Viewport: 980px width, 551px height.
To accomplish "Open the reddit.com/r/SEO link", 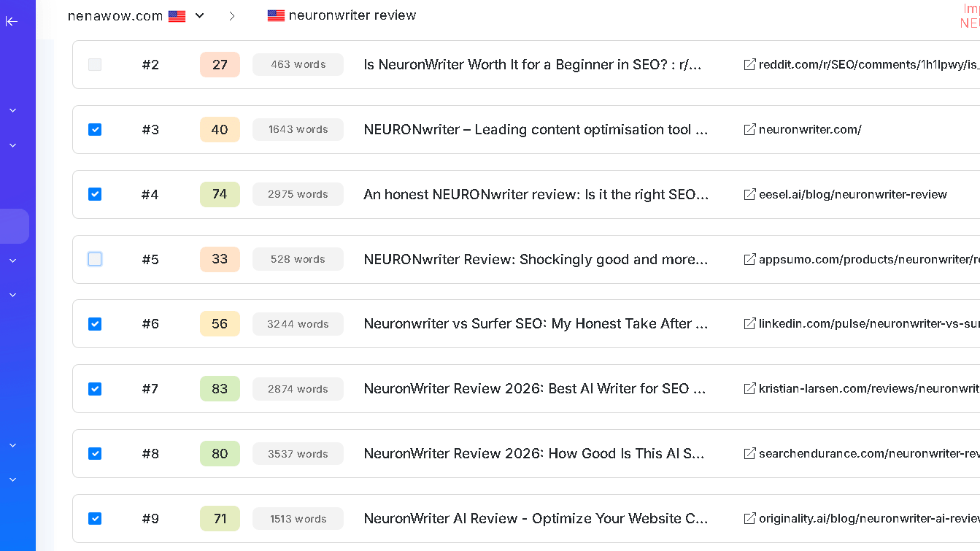I will point(869,64).
